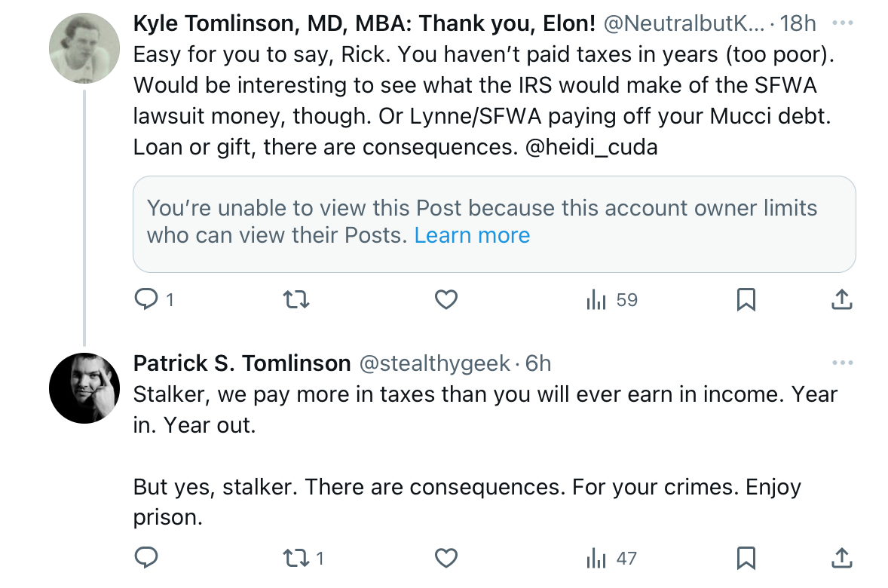Reply to Patrick S. Tomlinson's post
The image size is (888, 588).
pyautogui.click(x=146, y=558)
